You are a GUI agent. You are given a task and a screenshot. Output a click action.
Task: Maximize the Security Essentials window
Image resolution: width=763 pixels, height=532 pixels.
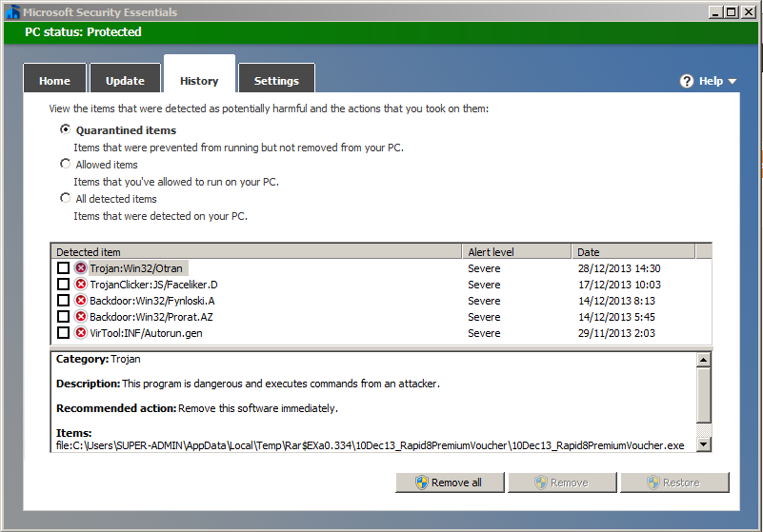pyautogui.click(x=732, y=12)
